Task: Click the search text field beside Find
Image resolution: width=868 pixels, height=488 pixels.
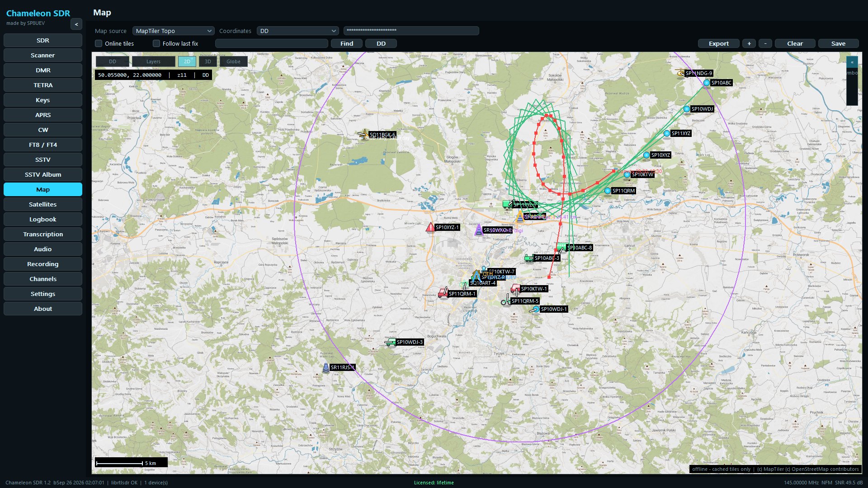Action: click(272, 43)
